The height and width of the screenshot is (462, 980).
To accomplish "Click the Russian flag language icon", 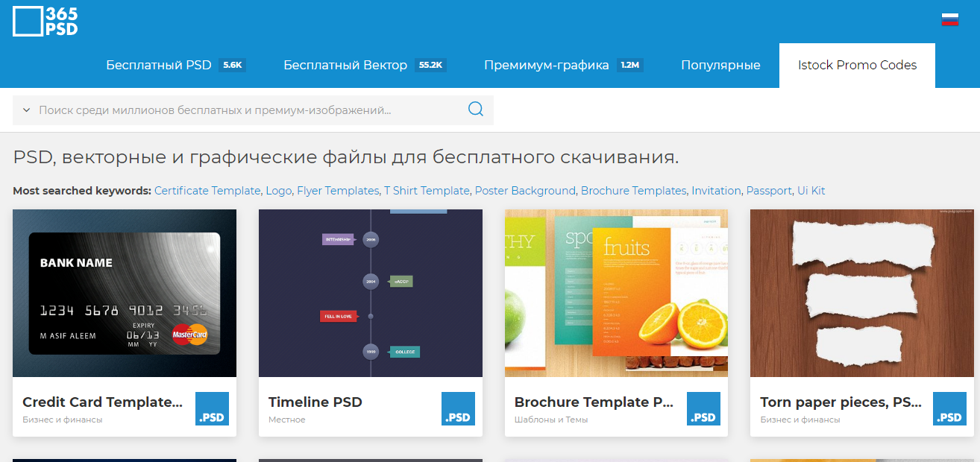I will [x=950, y=19].
